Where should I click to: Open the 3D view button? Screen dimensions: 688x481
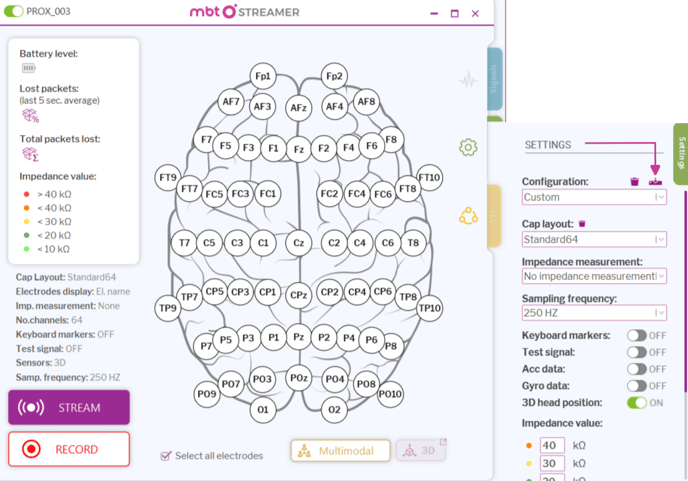point(421,450)
